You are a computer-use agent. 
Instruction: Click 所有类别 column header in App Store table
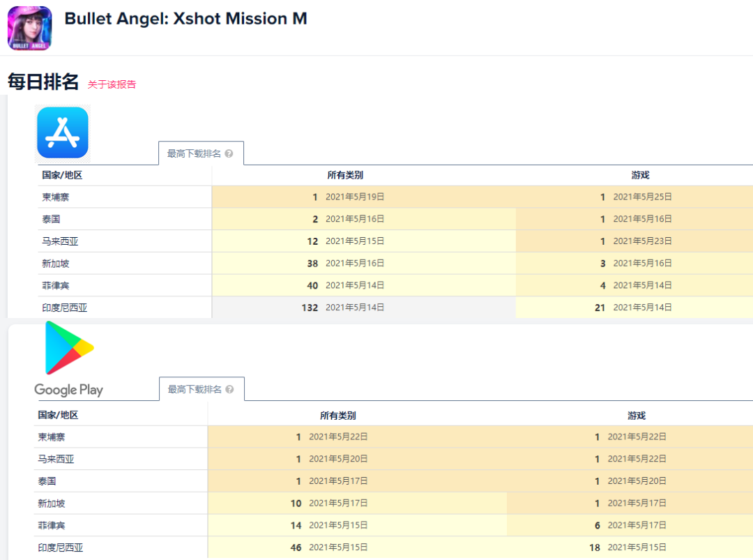pyautogui.click(x=345, y=175)
